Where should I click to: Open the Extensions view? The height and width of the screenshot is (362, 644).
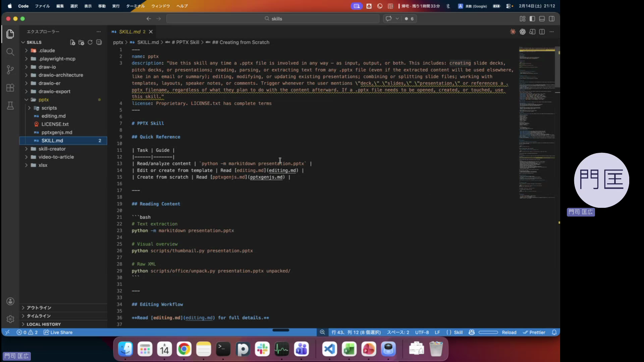point(10,88)
